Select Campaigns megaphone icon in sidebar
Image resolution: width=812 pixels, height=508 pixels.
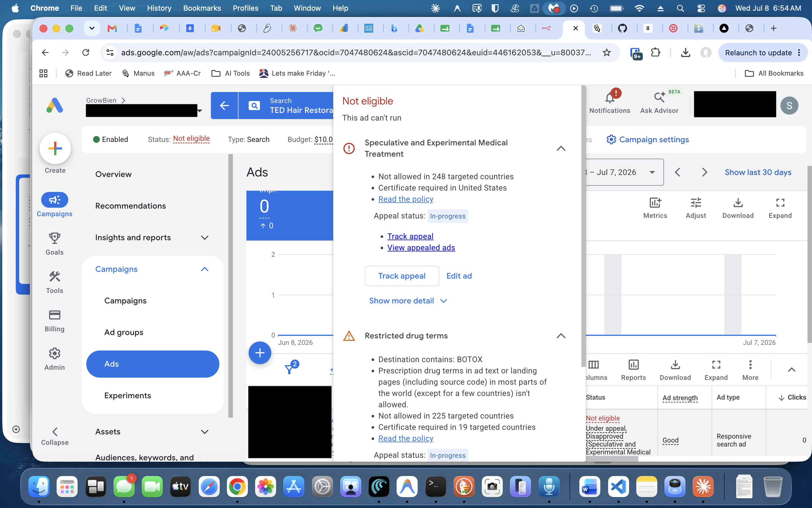coord(54,200)
